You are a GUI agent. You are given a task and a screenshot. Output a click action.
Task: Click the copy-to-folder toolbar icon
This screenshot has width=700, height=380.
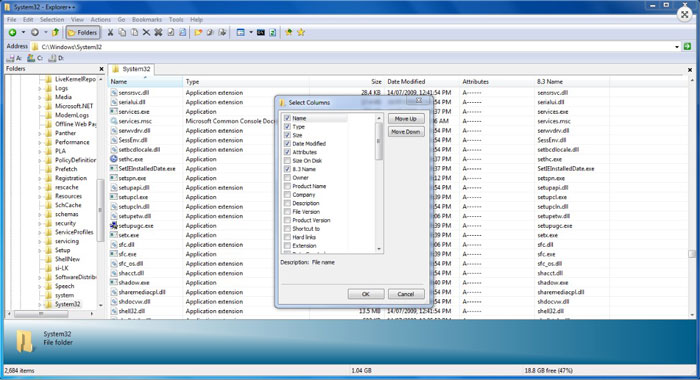(210, 32)
